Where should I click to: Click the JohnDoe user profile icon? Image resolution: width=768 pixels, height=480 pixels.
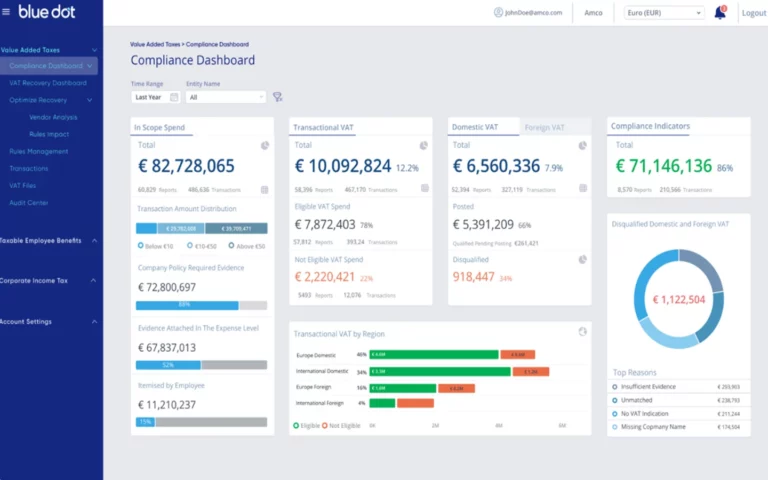(x=498, y=13)
